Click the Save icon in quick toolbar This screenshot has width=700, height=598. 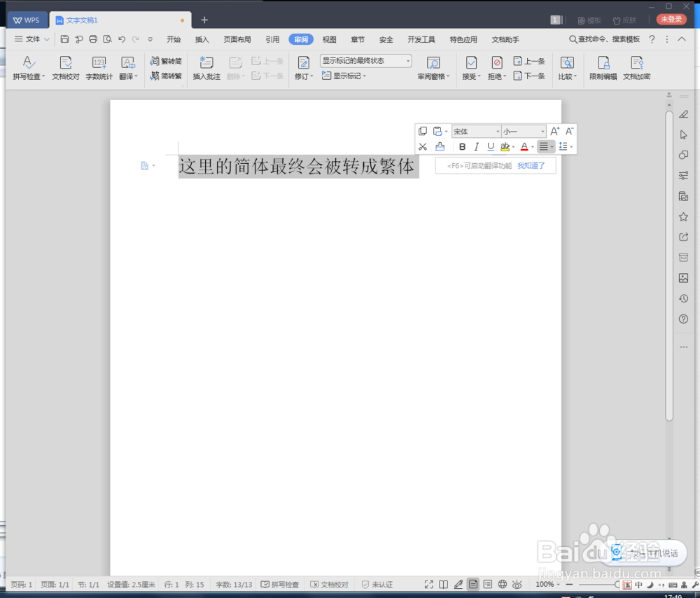pyautogui.click(x=64, y=39)
